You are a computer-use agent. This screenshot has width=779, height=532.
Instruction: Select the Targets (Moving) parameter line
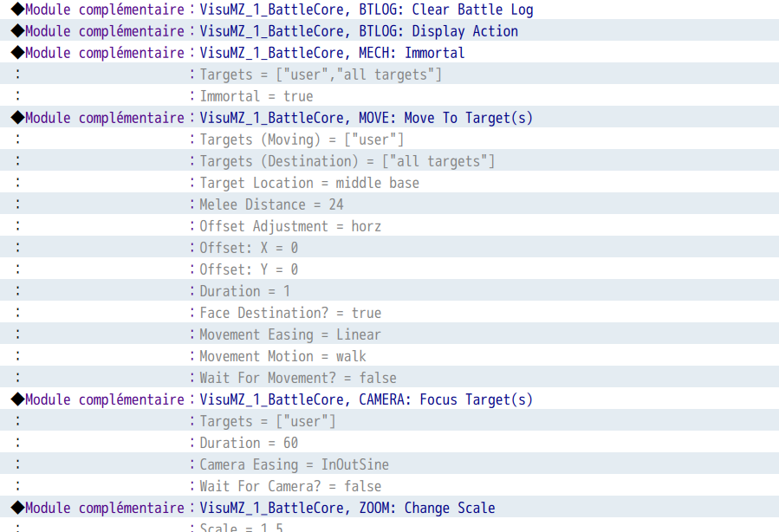pos(302,139)
